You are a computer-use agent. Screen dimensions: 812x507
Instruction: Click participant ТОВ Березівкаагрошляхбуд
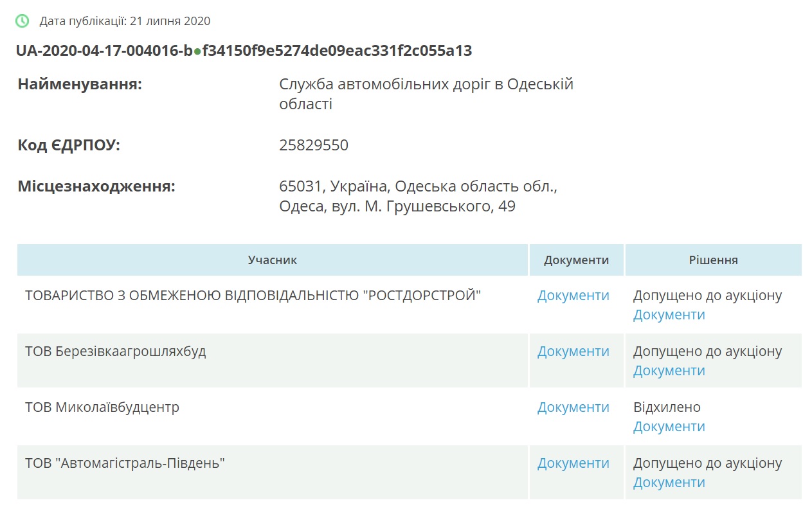pos(116,351)
